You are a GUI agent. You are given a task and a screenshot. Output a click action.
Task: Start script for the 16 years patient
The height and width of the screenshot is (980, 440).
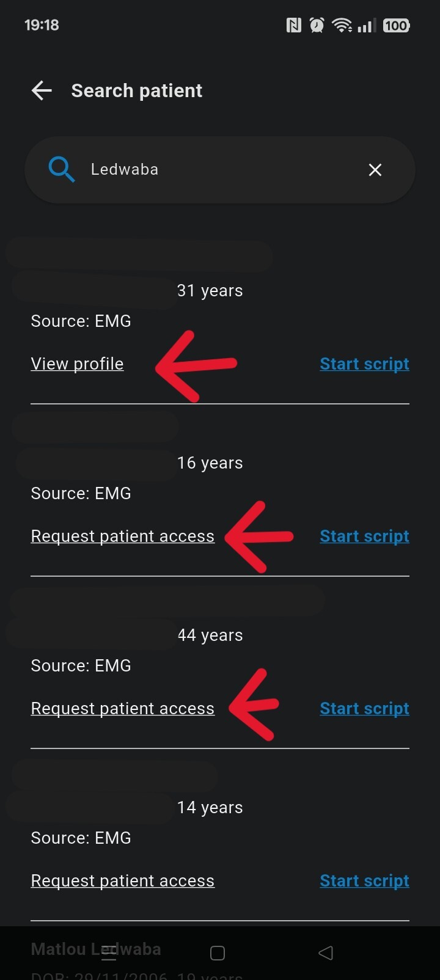[x=364, y=536]
